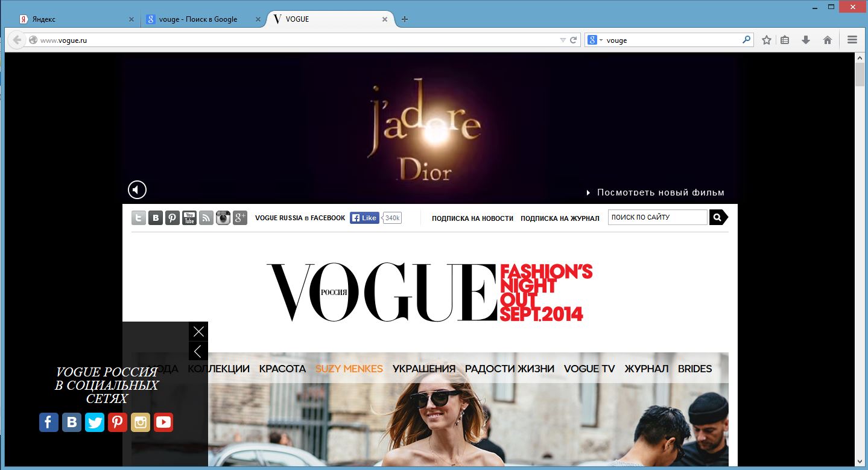Click the Facebook Like button
The width and height of the screenshot is (868, 470).
(364, 218)
